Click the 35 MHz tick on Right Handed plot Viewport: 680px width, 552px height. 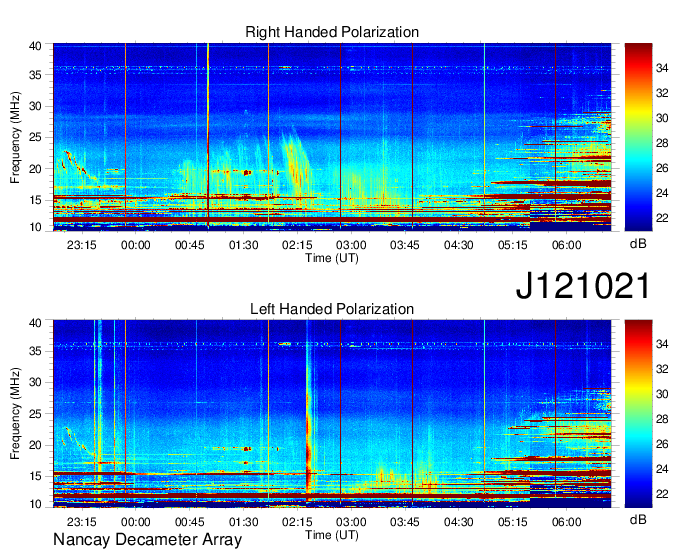[x=35, y=75]
